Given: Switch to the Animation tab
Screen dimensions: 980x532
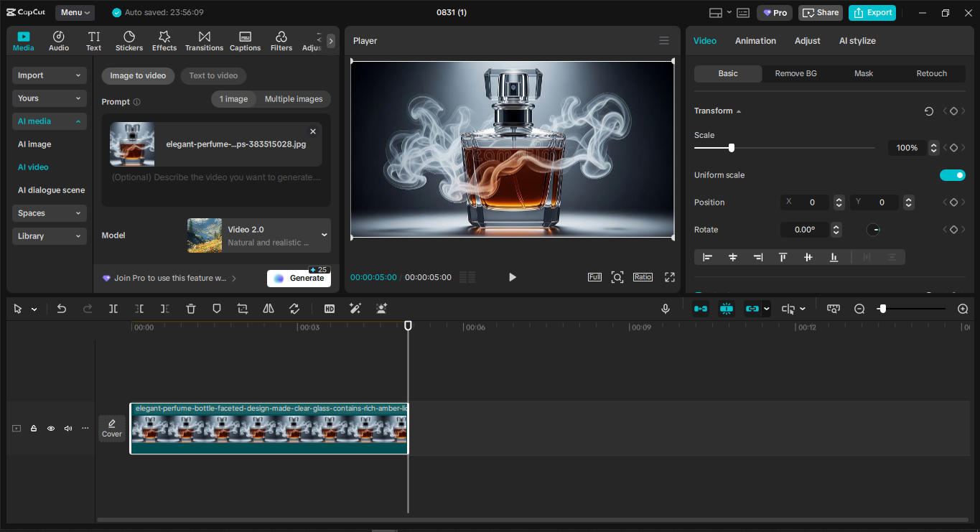Looking at the screenshot, I should [755, 41].
